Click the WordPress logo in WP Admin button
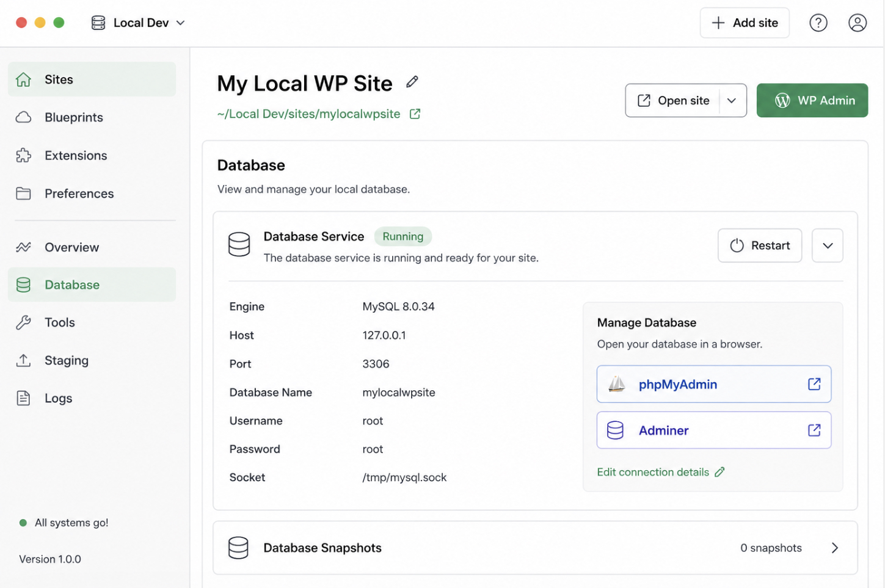 [x=782, y=101]
